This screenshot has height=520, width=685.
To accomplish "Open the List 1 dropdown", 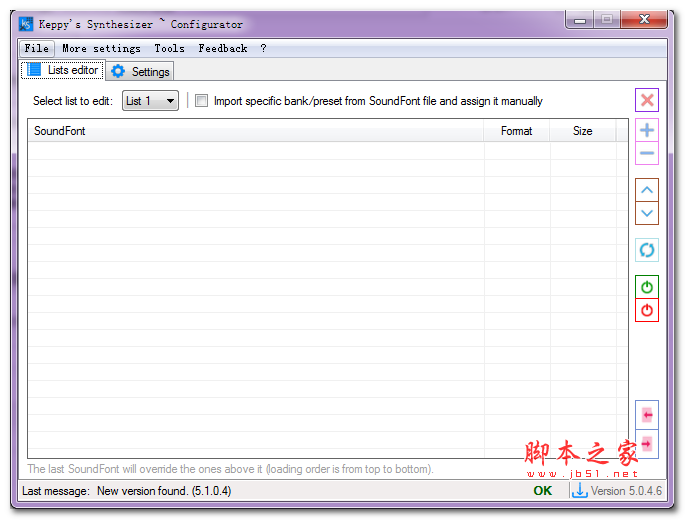I will [x=150, y=101].
